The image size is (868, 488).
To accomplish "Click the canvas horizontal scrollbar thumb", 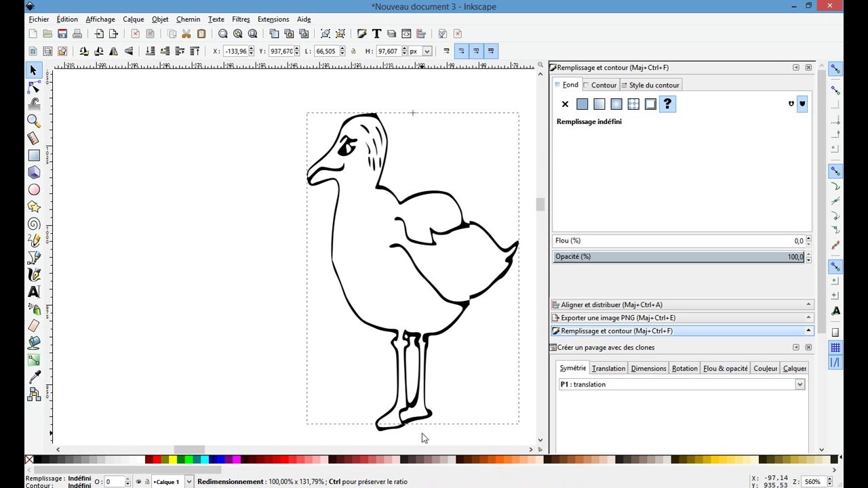I will 189,449.
